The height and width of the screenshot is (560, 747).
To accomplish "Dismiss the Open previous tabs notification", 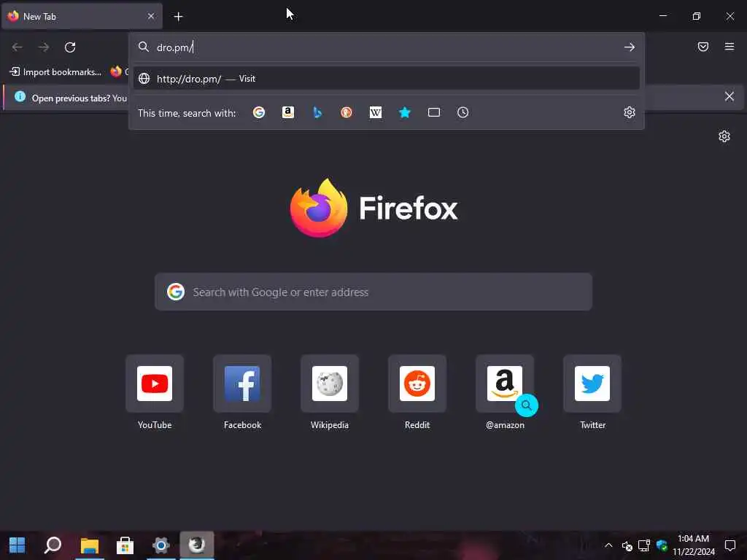I will 729,97.
